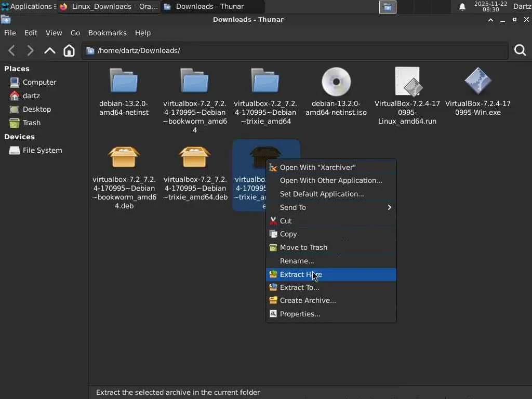Expand the Send To submenu arrow
532x399 pixels.
(x=390, y=207)
